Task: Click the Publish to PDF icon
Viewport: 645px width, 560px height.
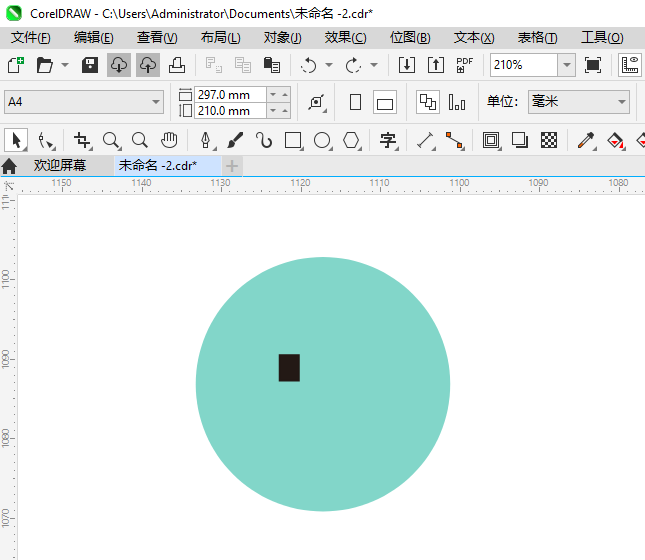Action: tap(465, 65)
